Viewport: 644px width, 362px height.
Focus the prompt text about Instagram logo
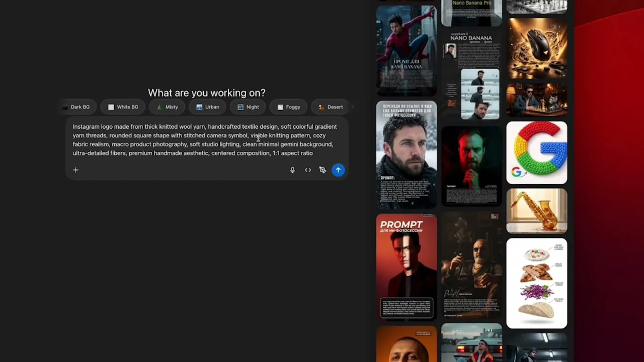click(x=205, y=140)
